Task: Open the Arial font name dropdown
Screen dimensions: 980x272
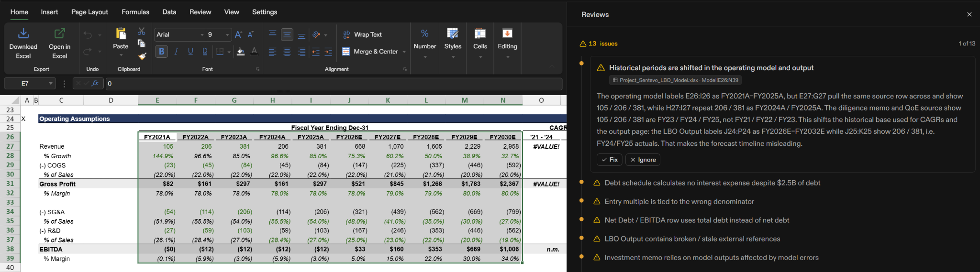Action: click(x=202, y=35)
